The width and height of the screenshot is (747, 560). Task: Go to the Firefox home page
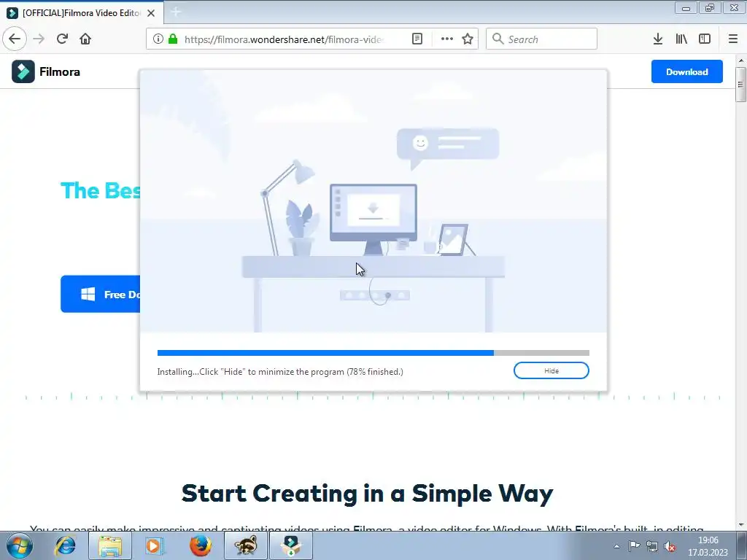click(85, 39)
